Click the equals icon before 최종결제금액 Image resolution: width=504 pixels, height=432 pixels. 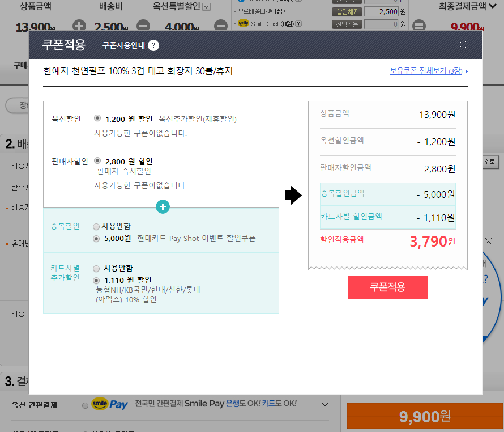[x=418, y=26]
